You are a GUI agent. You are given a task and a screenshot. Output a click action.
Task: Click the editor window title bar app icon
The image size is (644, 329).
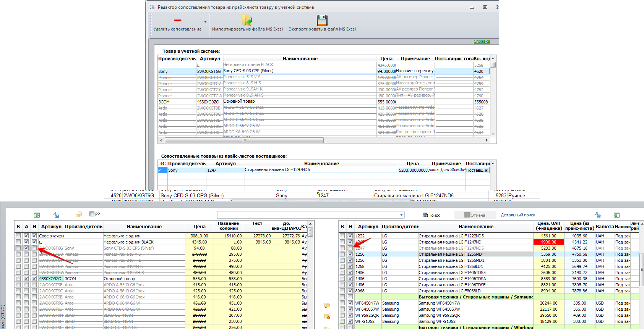pos(152,7)
